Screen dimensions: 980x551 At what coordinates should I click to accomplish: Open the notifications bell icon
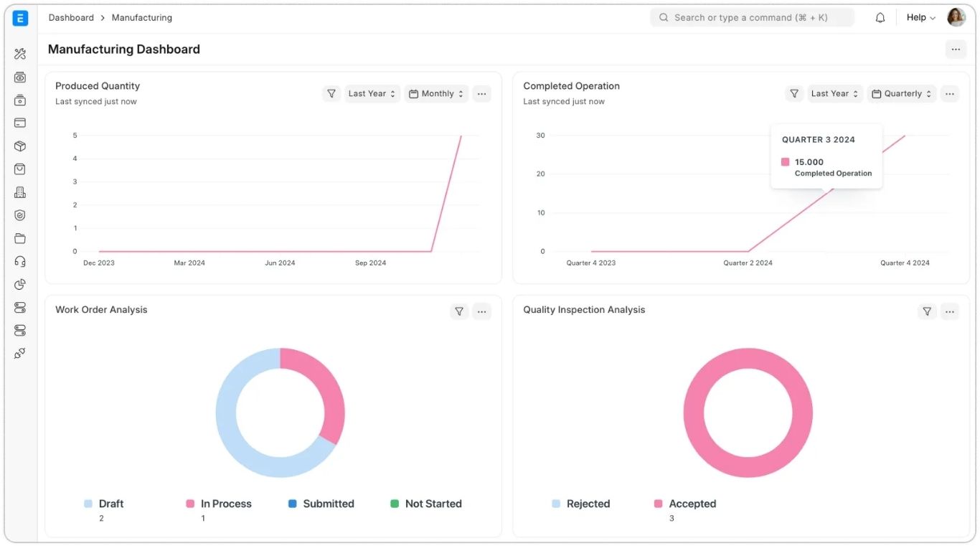pyautogui.click(x=880, y=18)
